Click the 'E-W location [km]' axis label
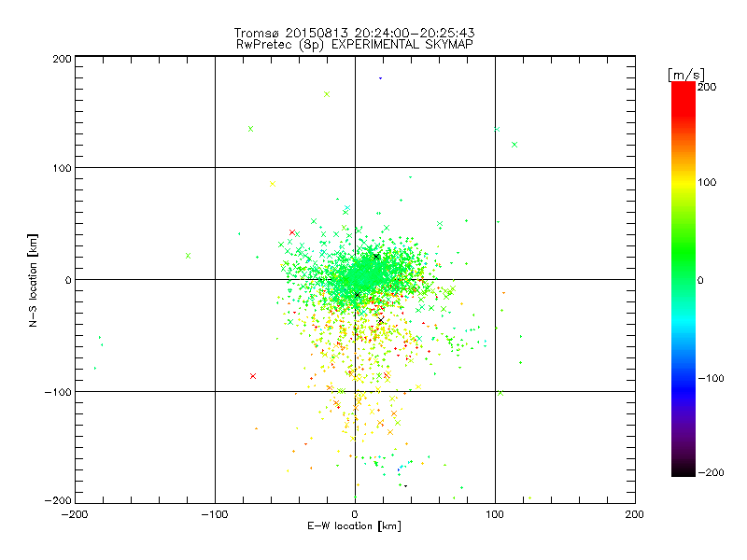 354,525
